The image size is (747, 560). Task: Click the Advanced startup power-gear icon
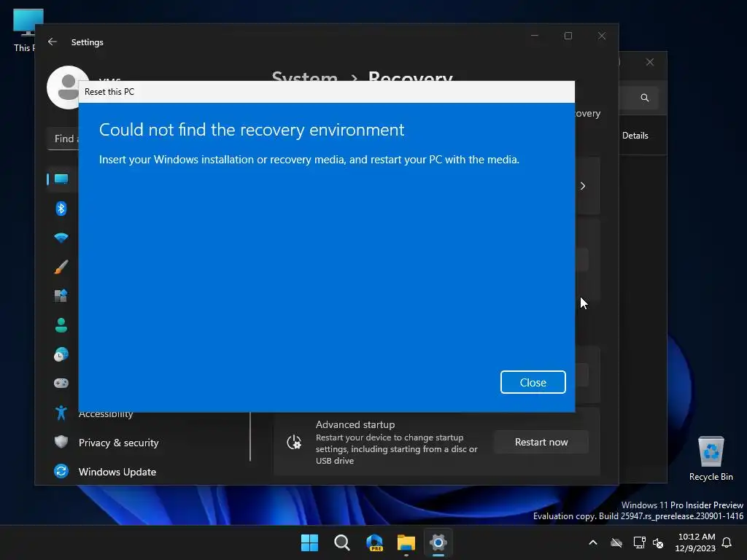(x=294, y=443)
